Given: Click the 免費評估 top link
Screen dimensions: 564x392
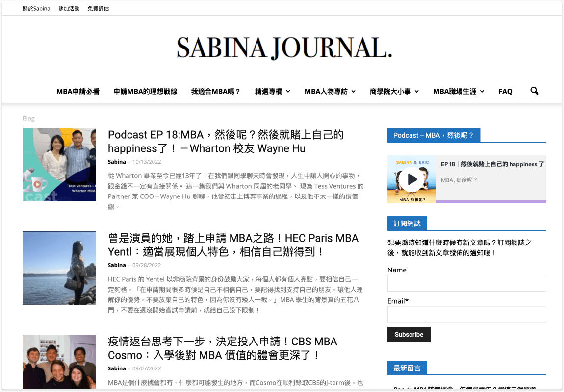Looking at the screenshot, I should 98,9.
